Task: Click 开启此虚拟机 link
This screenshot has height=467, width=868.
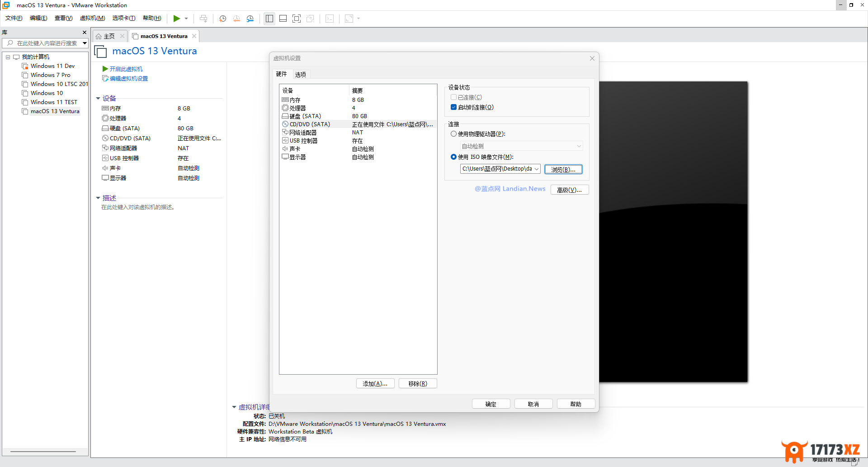Action: pos(126,69)
